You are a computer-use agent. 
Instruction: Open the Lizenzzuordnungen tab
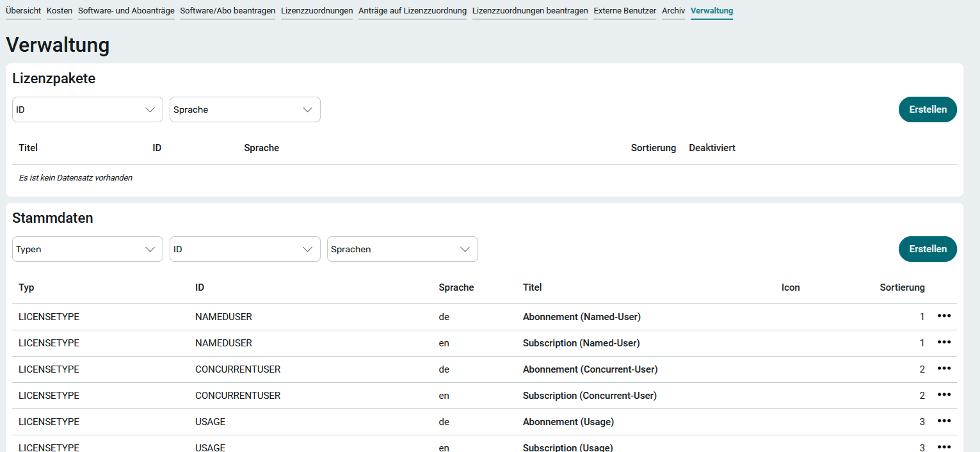[317, 11]
